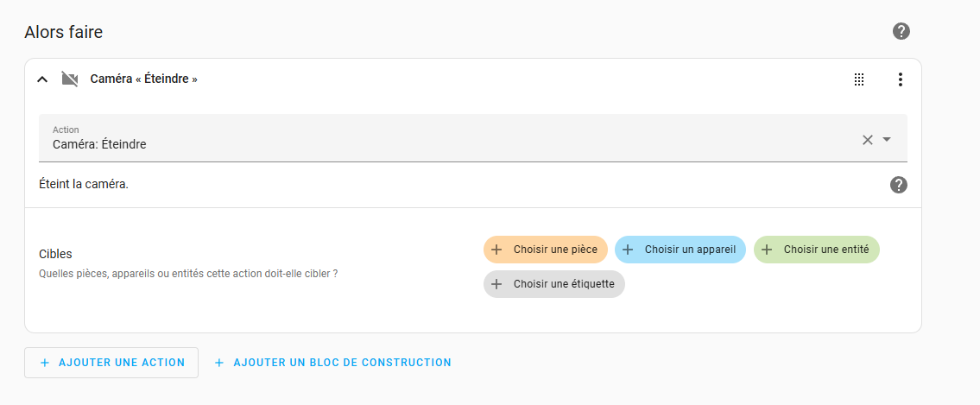Select the Choisir une entité chip
The width and height of the screenshot is (980, 405).
(817, 250)
